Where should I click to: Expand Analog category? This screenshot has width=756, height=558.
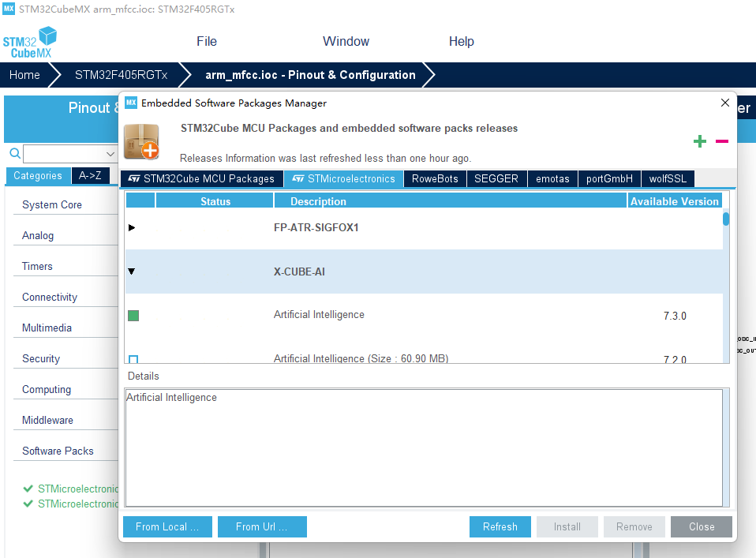[x=38, y=235]
